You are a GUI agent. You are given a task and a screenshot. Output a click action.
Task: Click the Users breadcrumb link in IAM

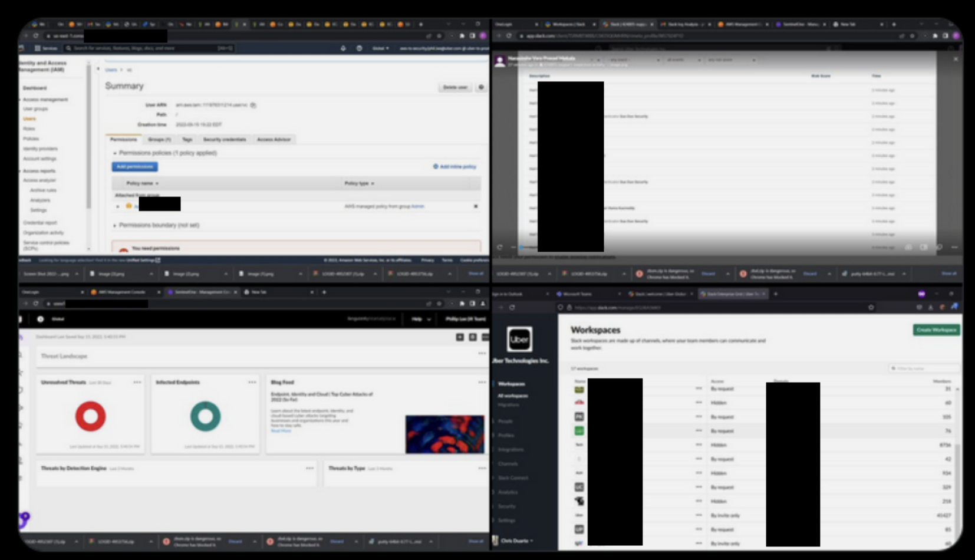click(x=111, y=70)
